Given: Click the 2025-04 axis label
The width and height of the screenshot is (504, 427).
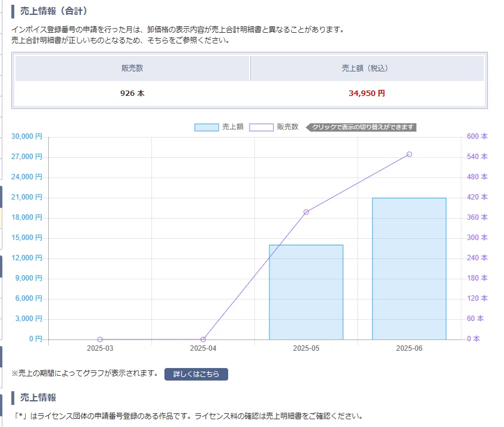Looking at the screenshot, I should [203, 348].
